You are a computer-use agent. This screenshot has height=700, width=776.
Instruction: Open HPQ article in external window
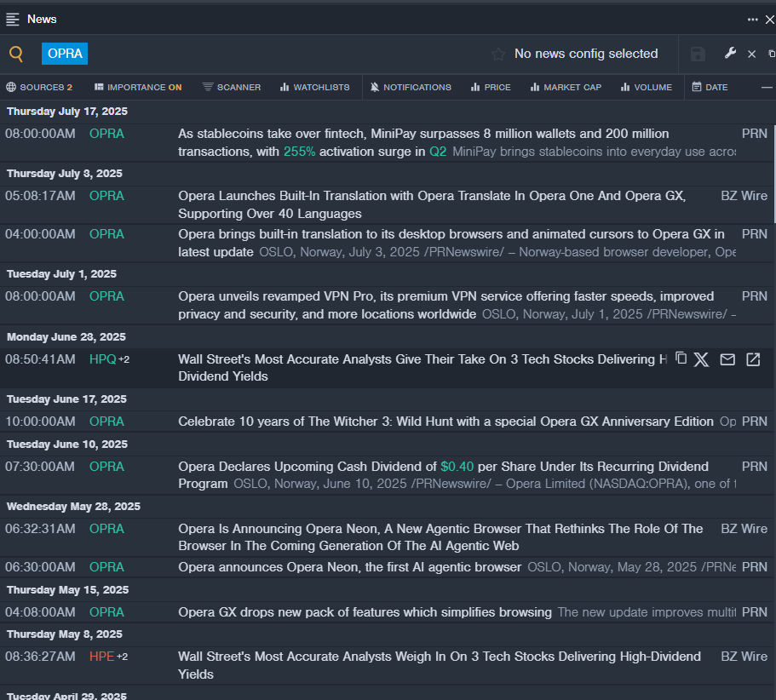(x=753, y=359)
